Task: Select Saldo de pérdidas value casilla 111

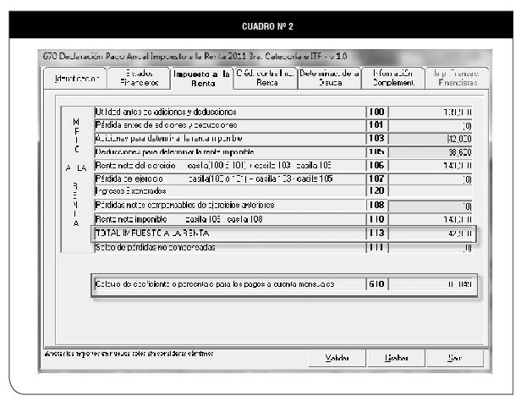Action: tap(431, 247)
